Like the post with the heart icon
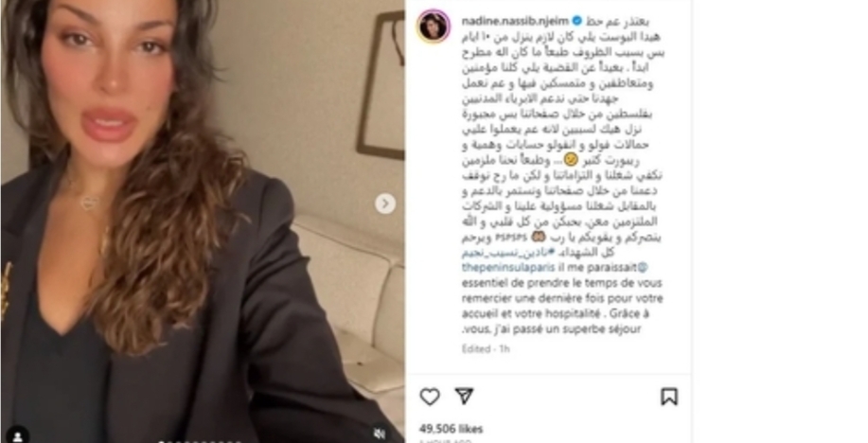The width and height of the screenshot is (868, 443). point(430,397)
